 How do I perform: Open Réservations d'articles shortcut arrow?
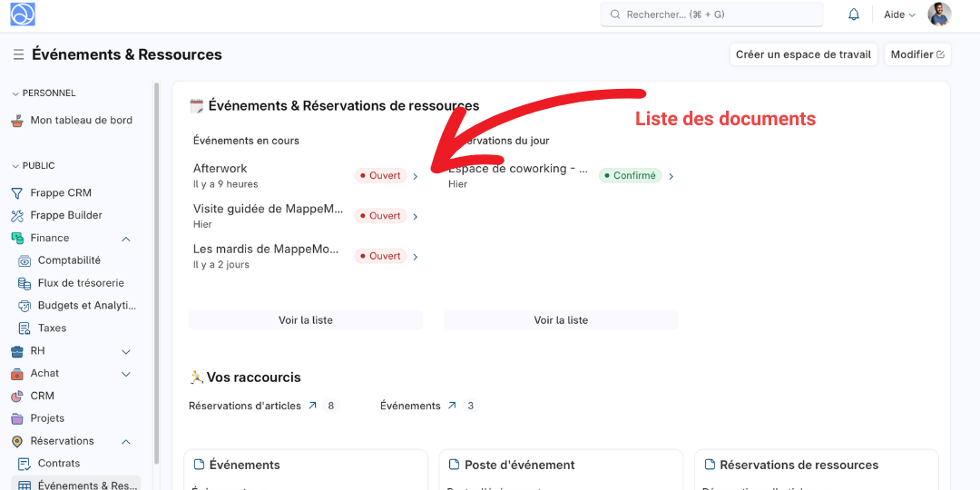pos(312,406)
